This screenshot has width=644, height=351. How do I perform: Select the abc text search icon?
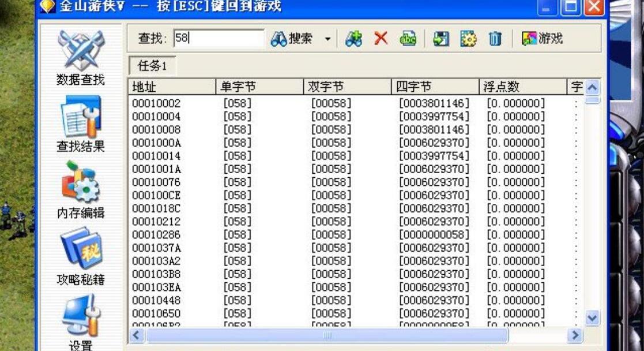pyautogui.click(x=408, y=38)
